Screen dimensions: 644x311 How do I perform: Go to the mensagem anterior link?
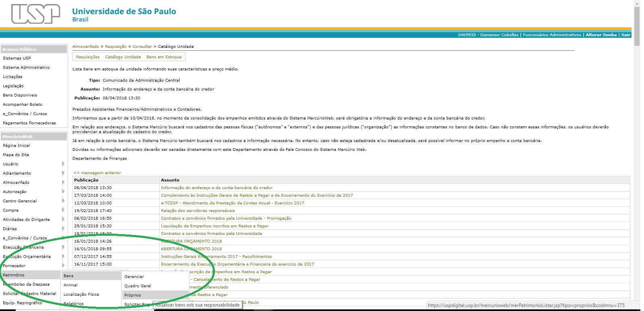point(97,173)
